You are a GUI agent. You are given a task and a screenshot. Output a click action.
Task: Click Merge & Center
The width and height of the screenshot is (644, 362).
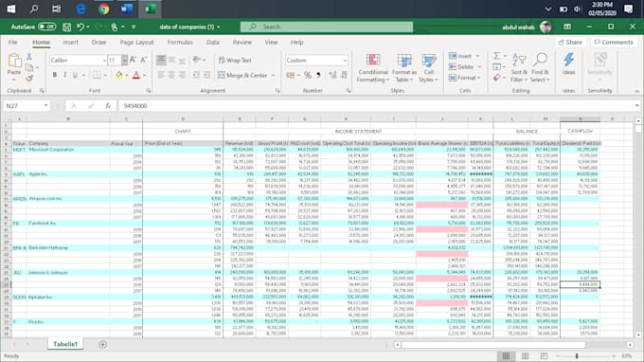click(242, 75)
